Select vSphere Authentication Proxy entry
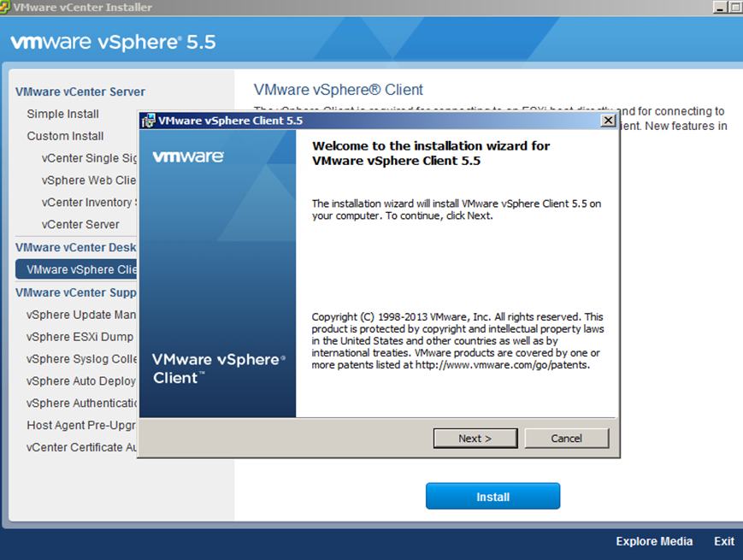The height and width of the screenshot is (560, 743). coord(81,404)
